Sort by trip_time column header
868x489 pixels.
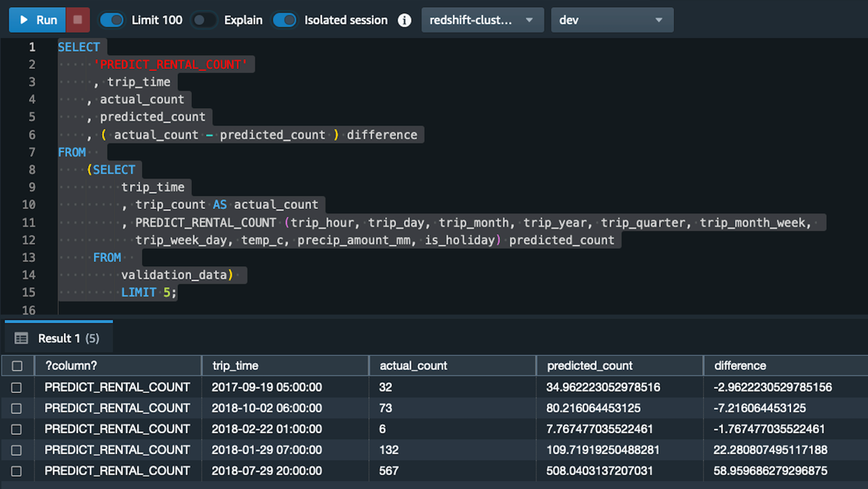click(285, 366)
